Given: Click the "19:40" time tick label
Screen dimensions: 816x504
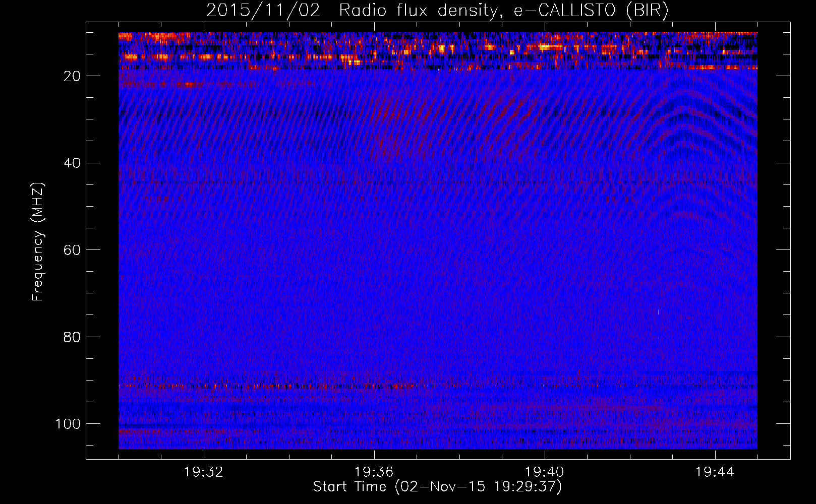Looking at the screenshot, I should (x=545, y=472).
